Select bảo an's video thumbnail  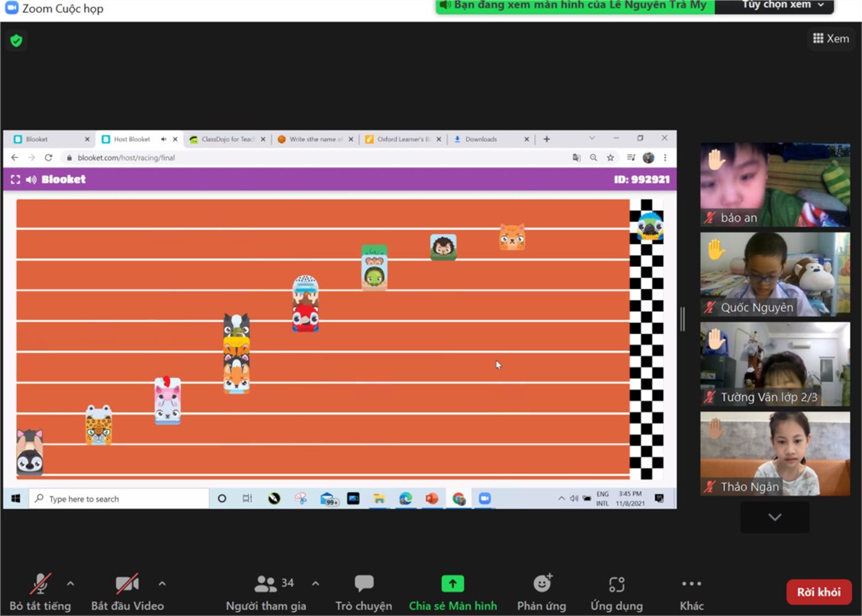775,184
